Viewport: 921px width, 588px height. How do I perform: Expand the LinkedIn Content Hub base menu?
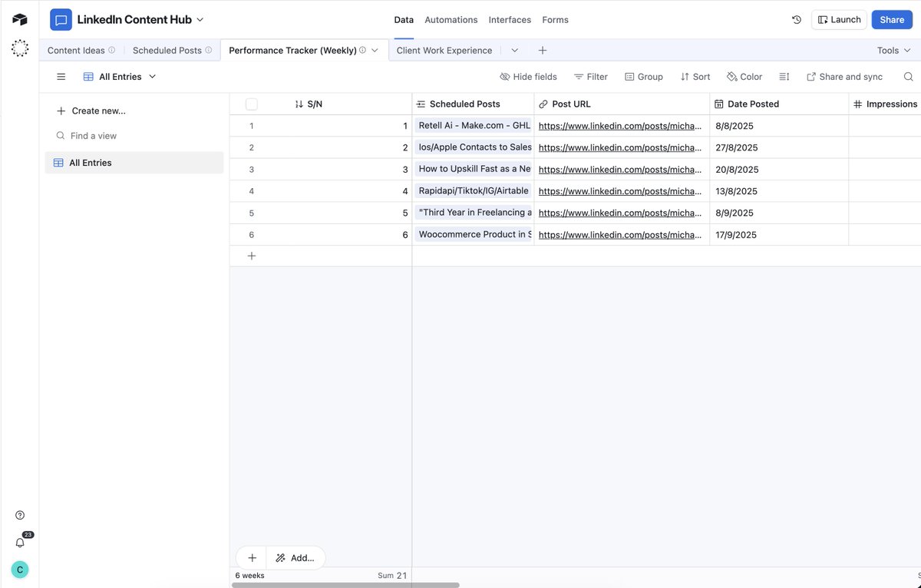(x=200, y=20)
